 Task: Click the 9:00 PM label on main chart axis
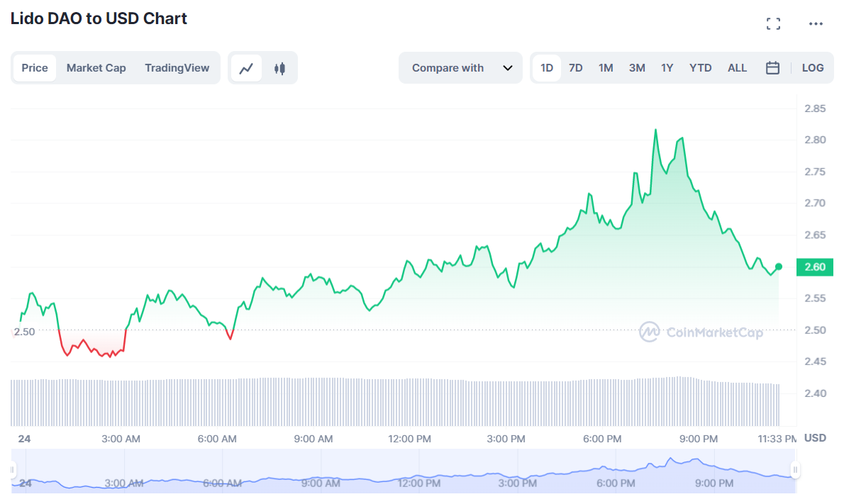click(x=698, y=439)
